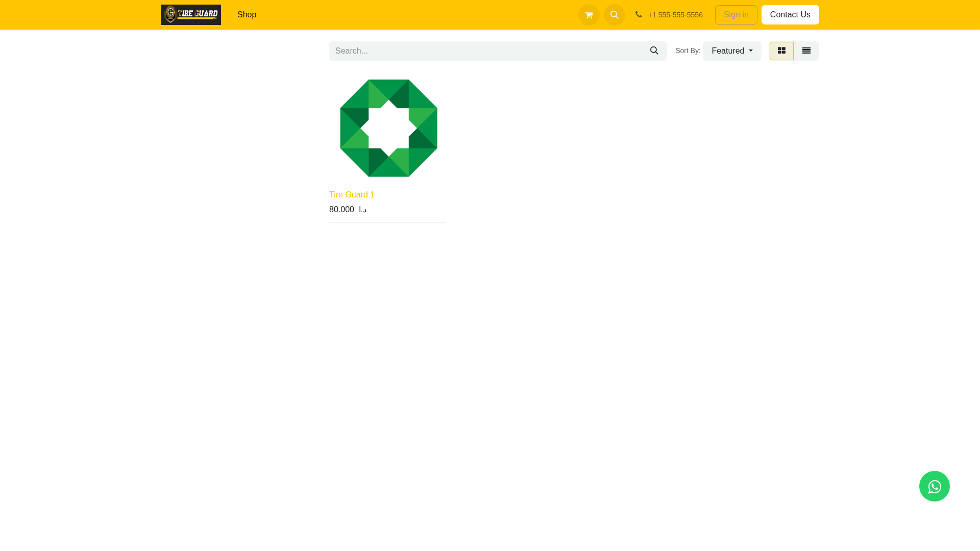Click the Sort By label

click(688, 51)
